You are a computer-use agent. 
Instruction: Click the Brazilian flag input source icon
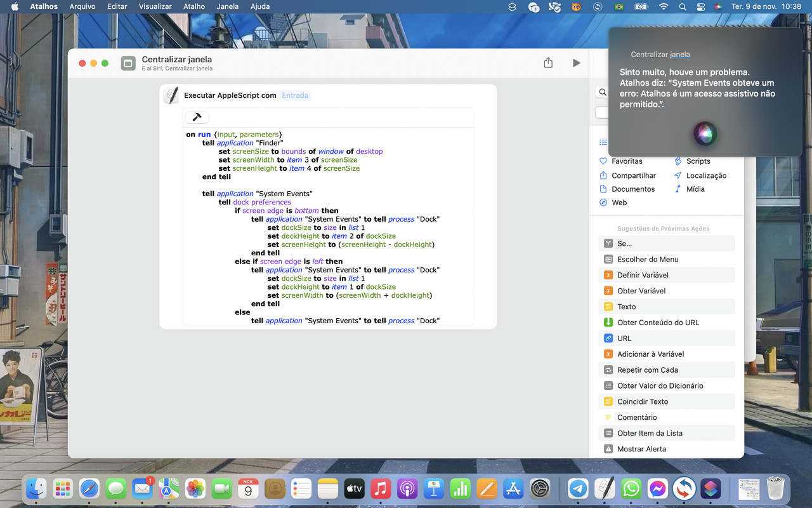(x=619, y=7)
